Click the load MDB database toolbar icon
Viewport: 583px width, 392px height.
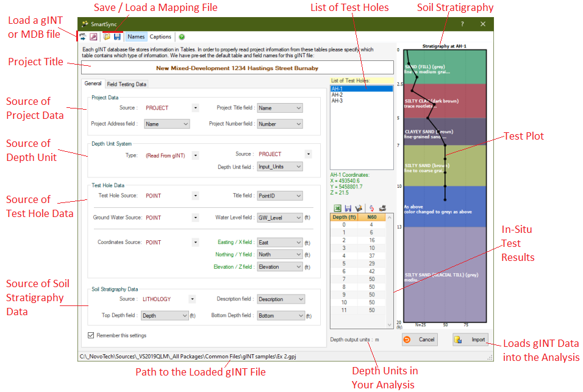point(93,37)
